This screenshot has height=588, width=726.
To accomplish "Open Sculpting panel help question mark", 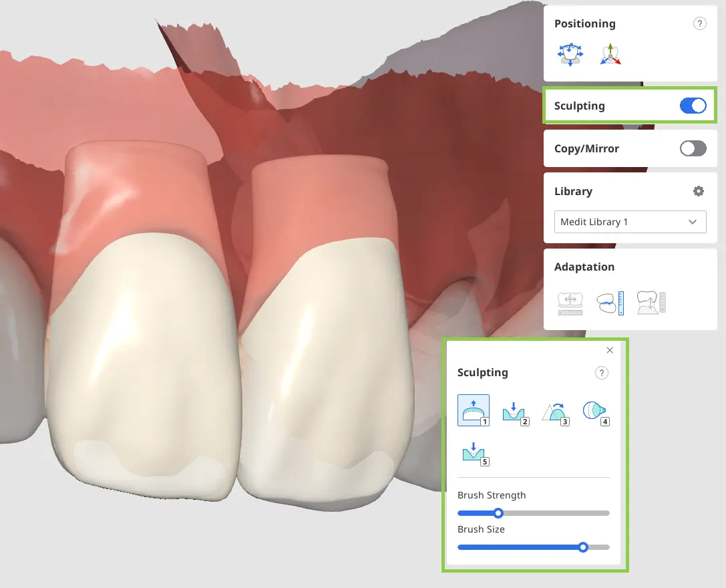I will pos(601,373).
